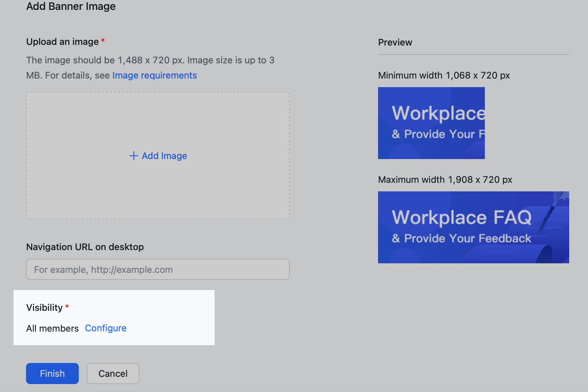
Task: Click the http://example.com placeholder text
Action: (103, 269)
